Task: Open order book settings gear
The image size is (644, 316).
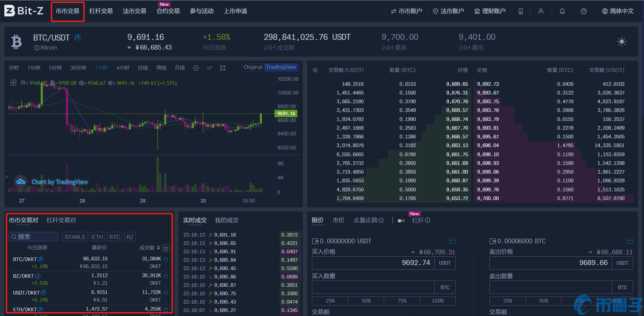Action: click(315, 70)
